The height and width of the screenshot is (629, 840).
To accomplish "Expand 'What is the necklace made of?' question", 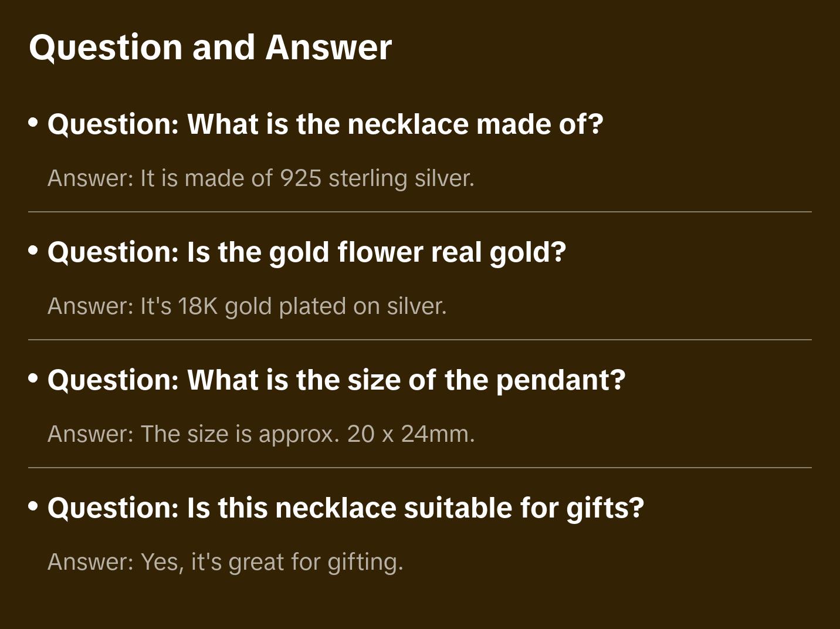I will [x=325, y=124].
